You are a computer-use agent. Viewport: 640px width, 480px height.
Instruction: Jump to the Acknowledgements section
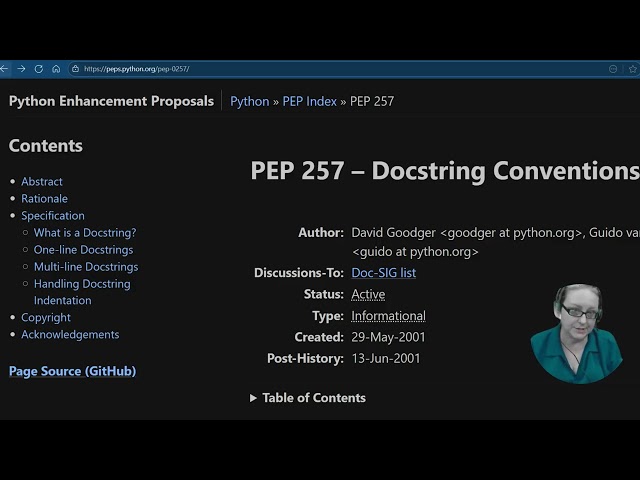pos(70,335)
